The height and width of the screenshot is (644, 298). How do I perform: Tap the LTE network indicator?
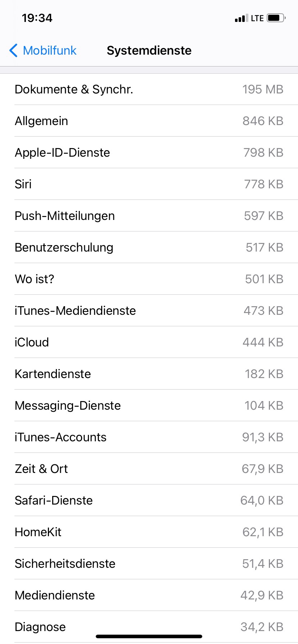coord(257,18)
